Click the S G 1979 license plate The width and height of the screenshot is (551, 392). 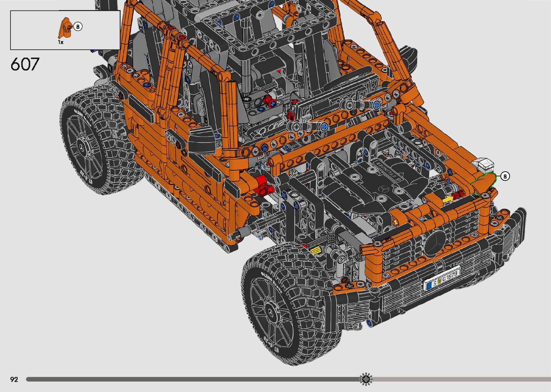pyautogui.click(x=442, y=278)
